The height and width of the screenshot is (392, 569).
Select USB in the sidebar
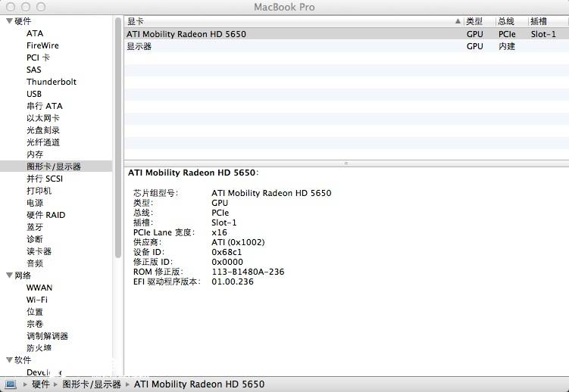click(34, 94)
